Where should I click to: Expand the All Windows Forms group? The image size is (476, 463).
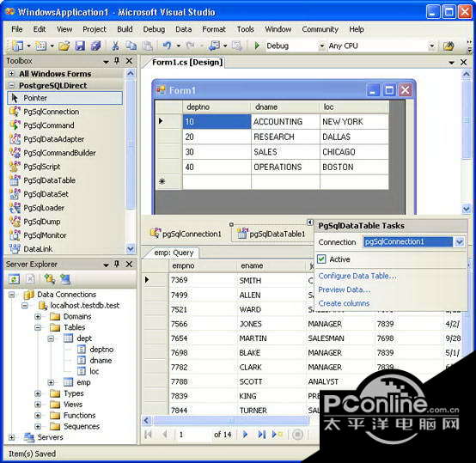coord(11,74)
